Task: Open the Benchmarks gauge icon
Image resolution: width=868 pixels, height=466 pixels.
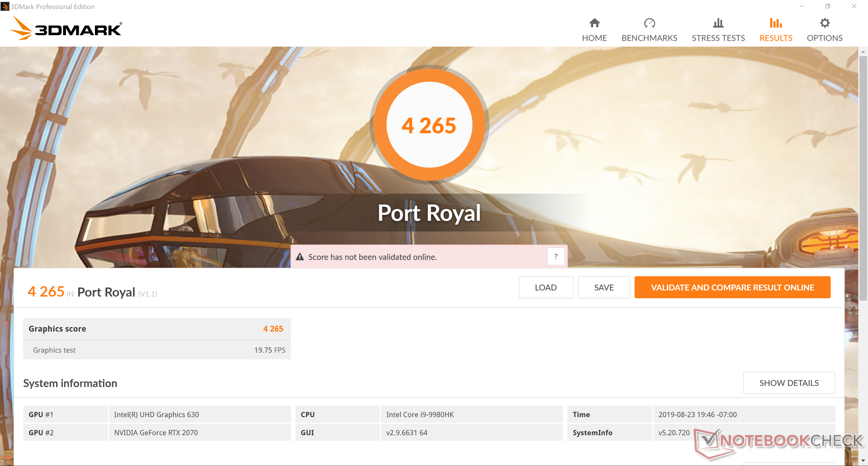Action: pyautogui.click(x=649, y=23)
